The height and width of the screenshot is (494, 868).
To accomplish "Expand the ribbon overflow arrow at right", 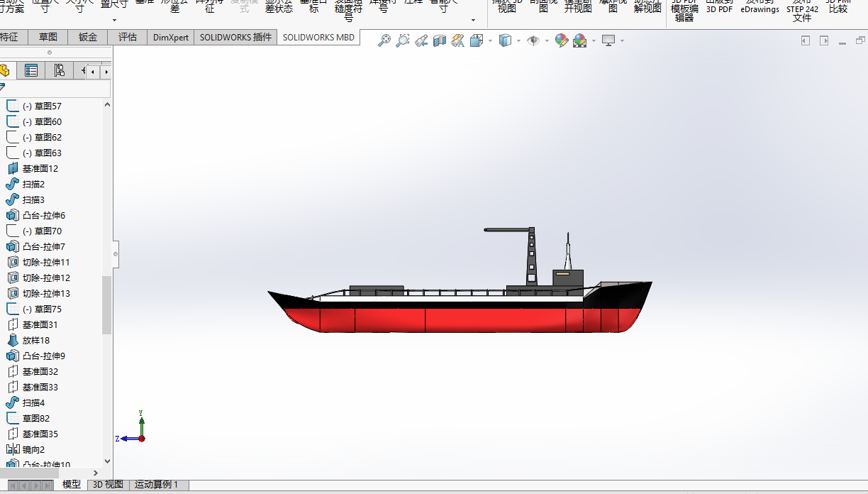I will click(473, 20).
